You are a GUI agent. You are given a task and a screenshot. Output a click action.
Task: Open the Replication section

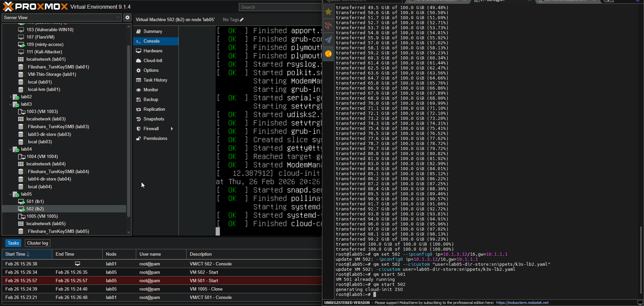coord(154,109)
